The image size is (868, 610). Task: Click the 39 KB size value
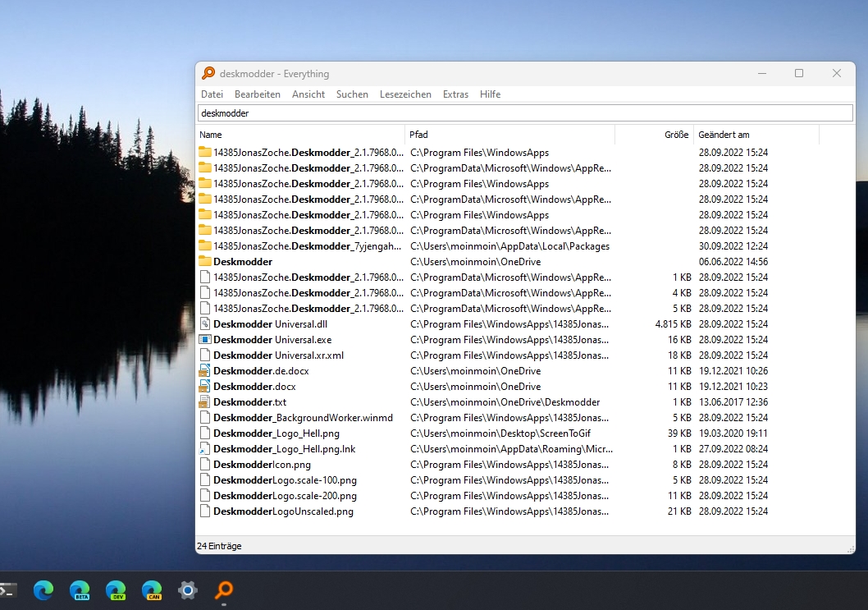click(x=679, y=433)
